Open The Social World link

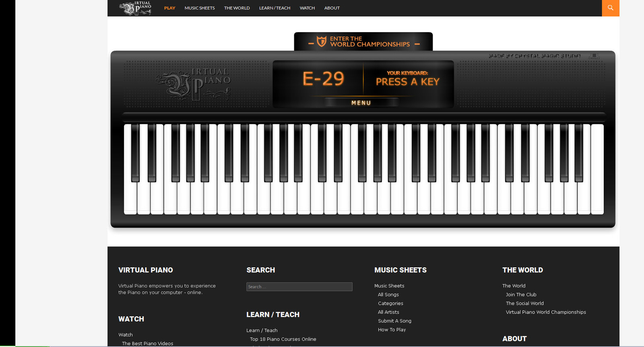[524, 304]
